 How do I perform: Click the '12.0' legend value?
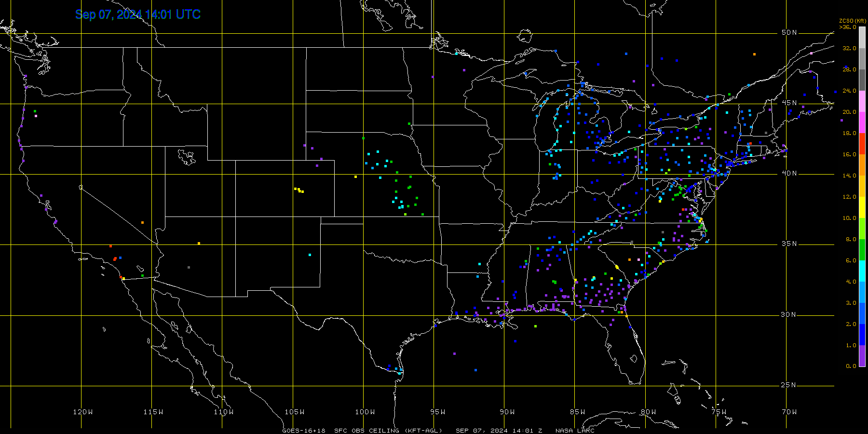850,197
